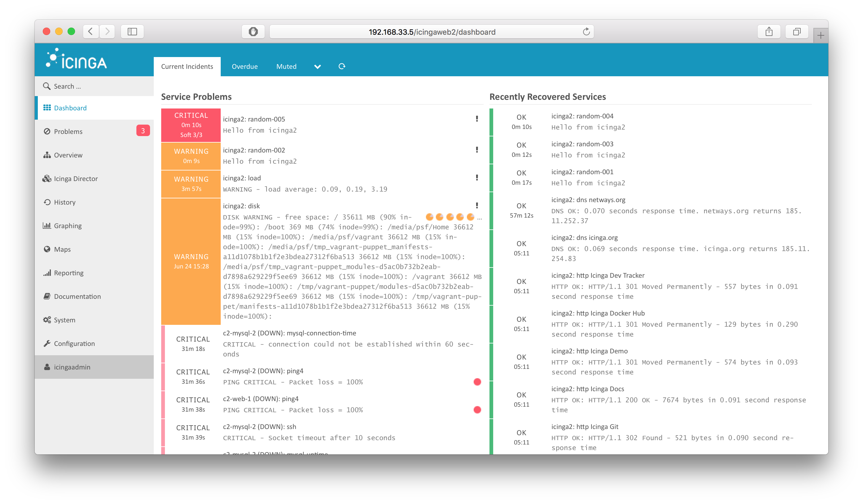Click the System gears icon

coord(47,320)
